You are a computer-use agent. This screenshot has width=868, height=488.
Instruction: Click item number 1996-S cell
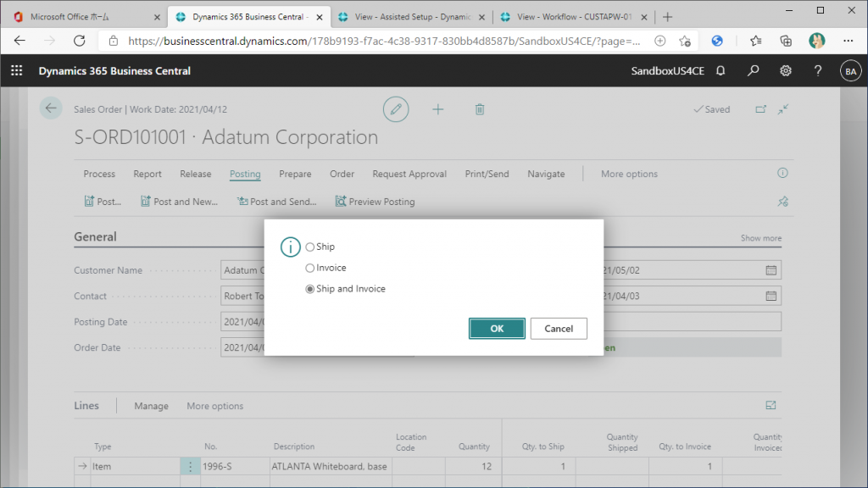tap(235, 467)
